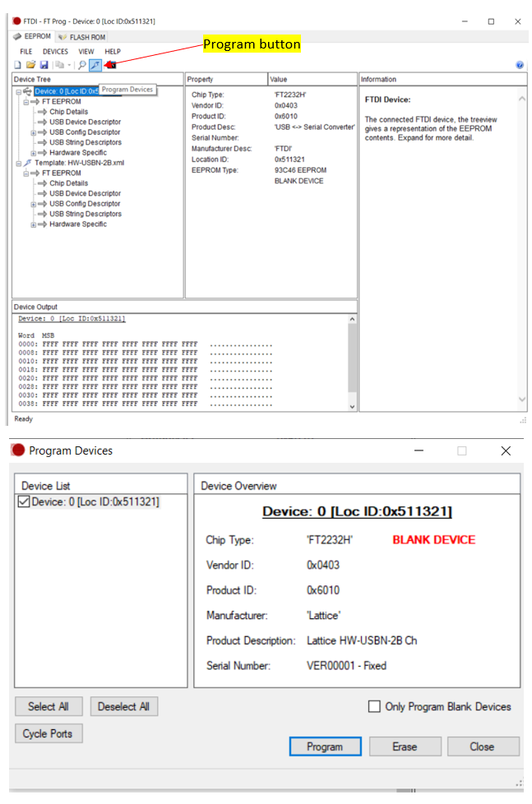Collapse FT EEPROM under the Template node
Viewport: 532px width, 804px height.
point(25,173)
